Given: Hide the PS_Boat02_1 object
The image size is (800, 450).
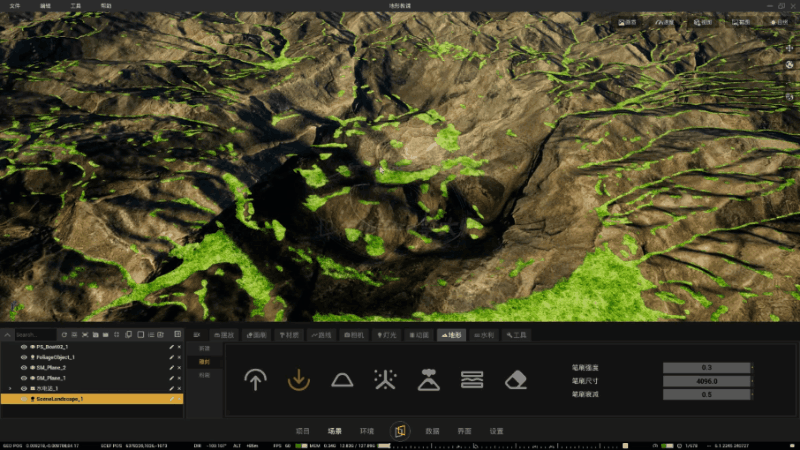Looking at the screenshot, I should click(x=23, y=347).
